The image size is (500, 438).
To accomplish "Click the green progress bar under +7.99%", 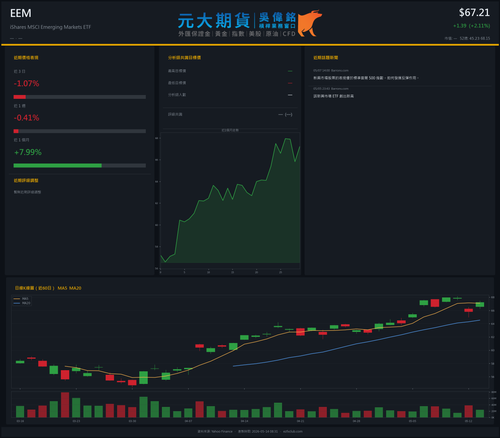I will [58, 166].
